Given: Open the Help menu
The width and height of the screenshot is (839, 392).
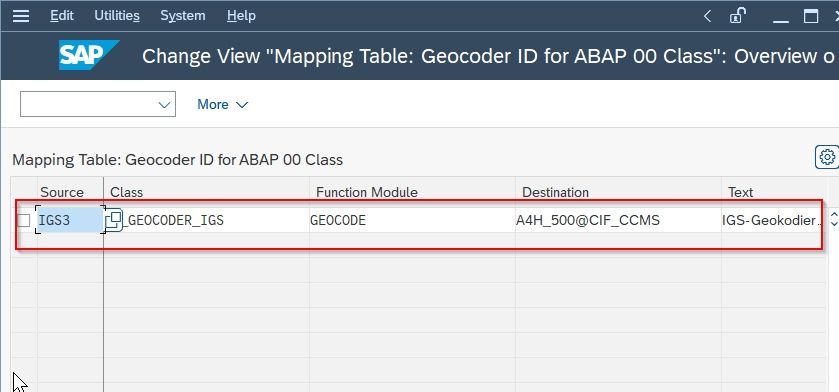Looking at the screenshot, I should (241, 16).
